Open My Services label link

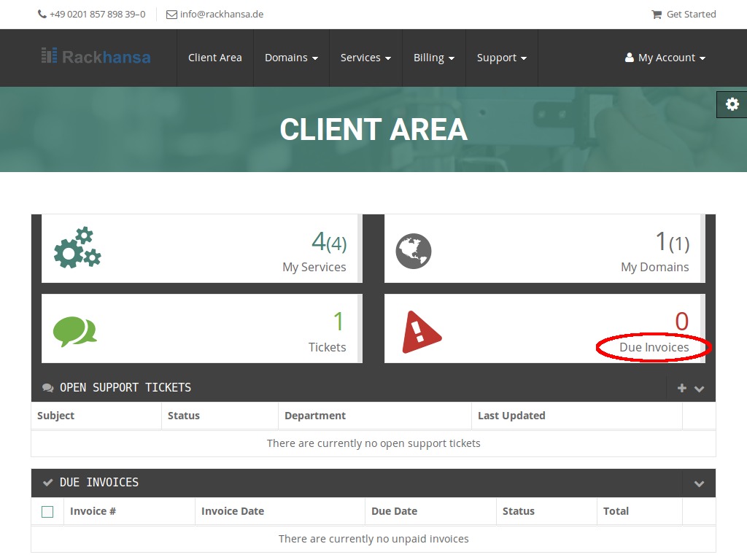[314, 267]
